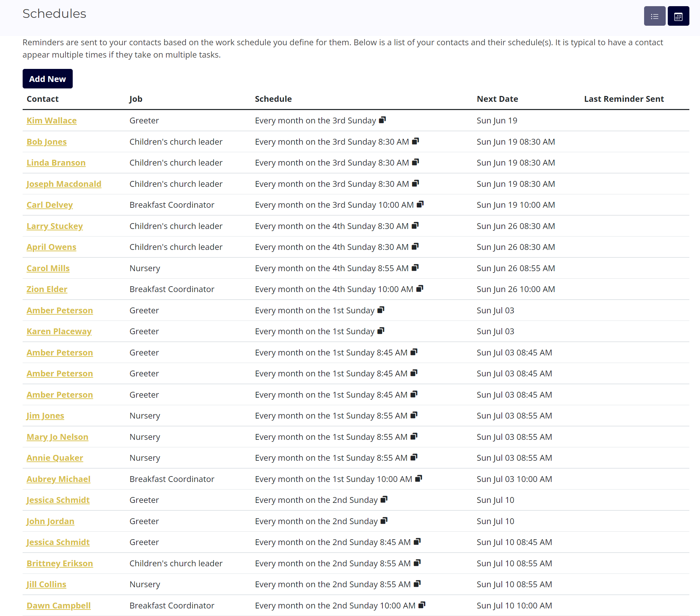The height and width of the screenshot is (616, 700).
Task: Duplicate Dawn Campbell's schedule entry
Action: pyautogui.click(x=422, y=605)
